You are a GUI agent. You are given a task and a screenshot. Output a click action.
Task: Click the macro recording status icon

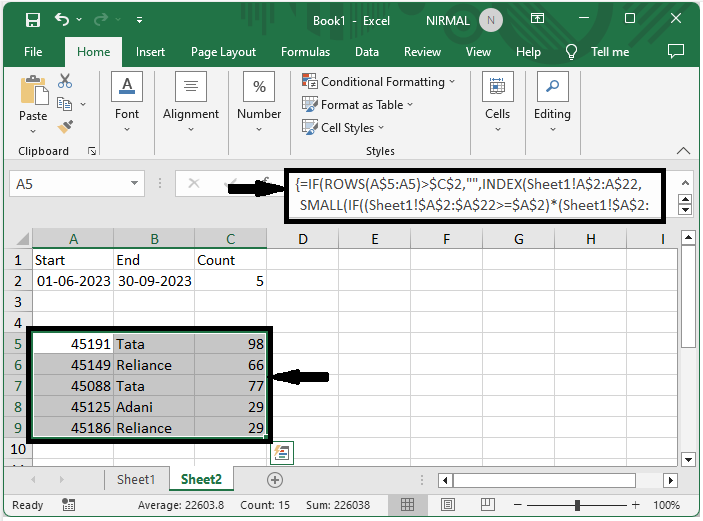69,505
